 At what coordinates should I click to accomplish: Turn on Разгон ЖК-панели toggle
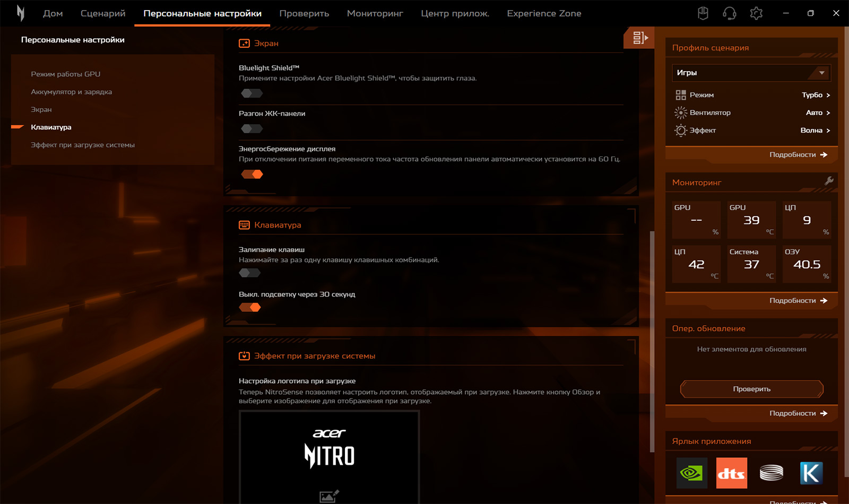(x=252, y=128)
